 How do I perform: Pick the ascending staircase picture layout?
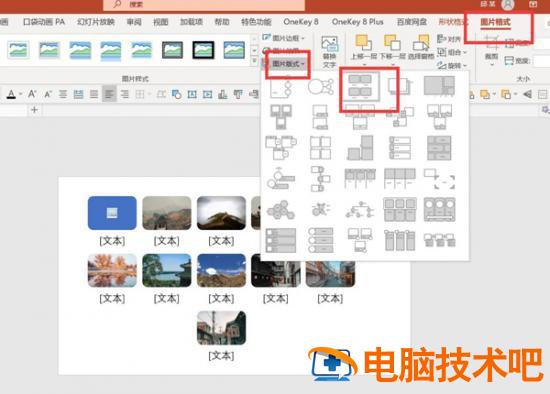360,148
